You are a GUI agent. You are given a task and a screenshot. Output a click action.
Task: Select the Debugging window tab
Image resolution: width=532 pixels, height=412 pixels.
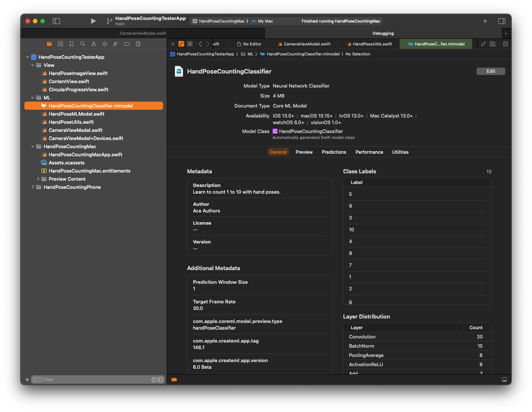(x=383, y=33)
